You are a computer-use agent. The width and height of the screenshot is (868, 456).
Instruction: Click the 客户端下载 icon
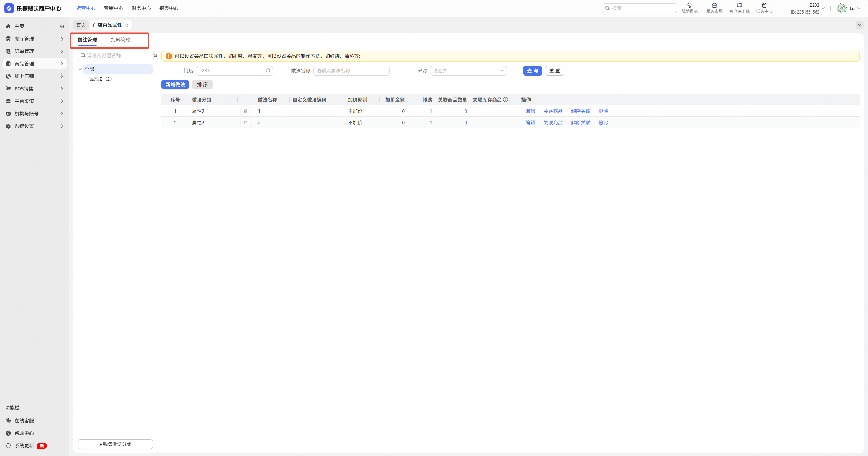739,5
